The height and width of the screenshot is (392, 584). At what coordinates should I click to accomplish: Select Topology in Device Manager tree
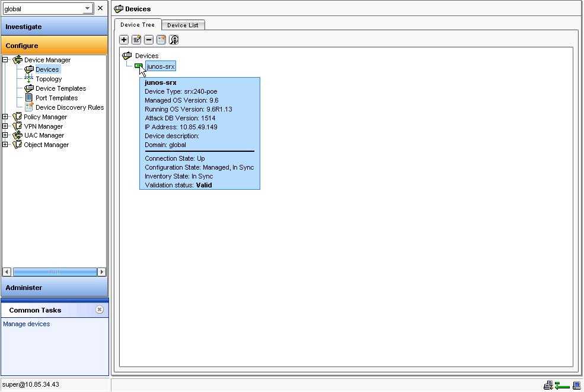click(x=49, y=79)
